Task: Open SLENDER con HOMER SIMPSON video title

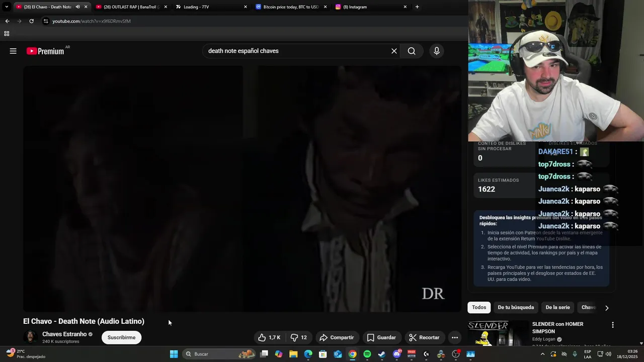Action: click(x=557, y=328)
